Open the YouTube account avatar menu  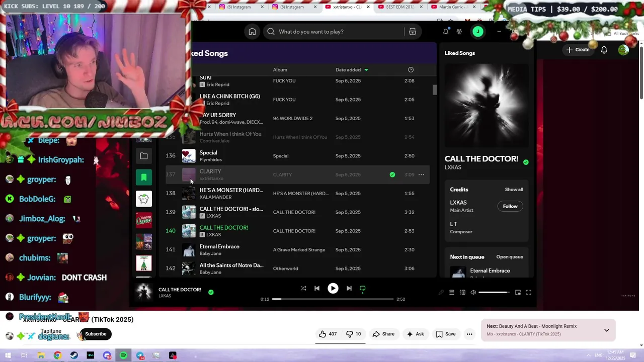pos(623,50)
